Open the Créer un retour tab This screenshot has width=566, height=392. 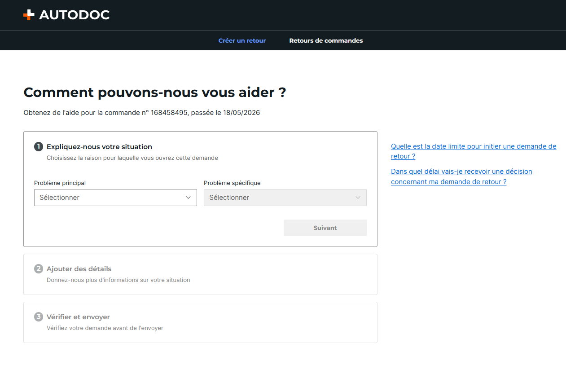point(242,40)
